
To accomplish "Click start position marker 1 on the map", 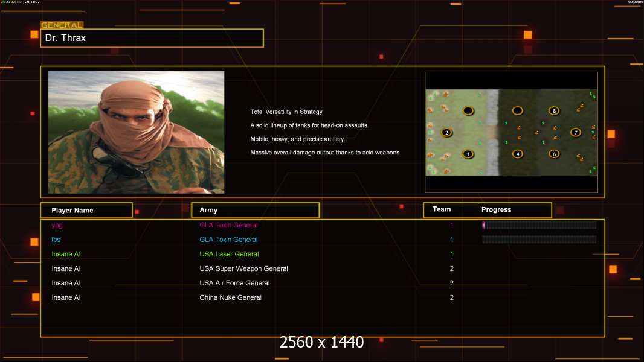I will (x=468, y=154).
